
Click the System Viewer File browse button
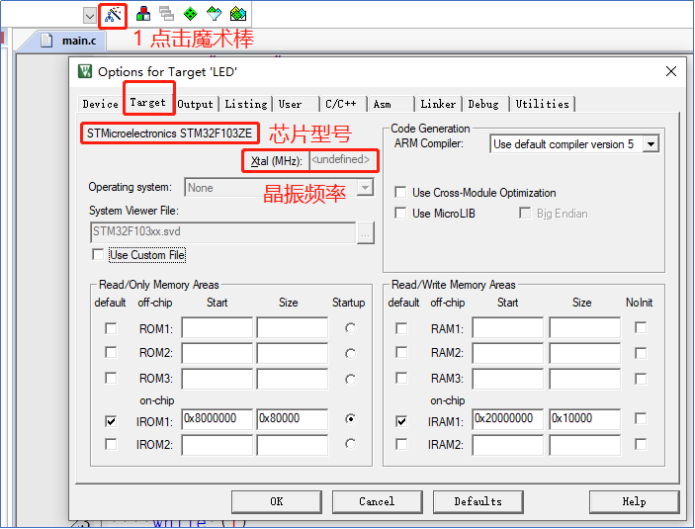coord(365,233)
